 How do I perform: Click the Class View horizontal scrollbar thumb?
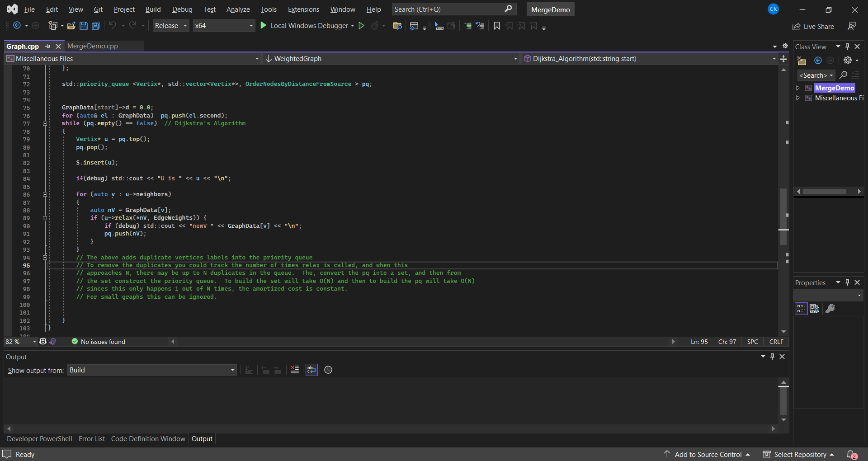click(825, 192)
